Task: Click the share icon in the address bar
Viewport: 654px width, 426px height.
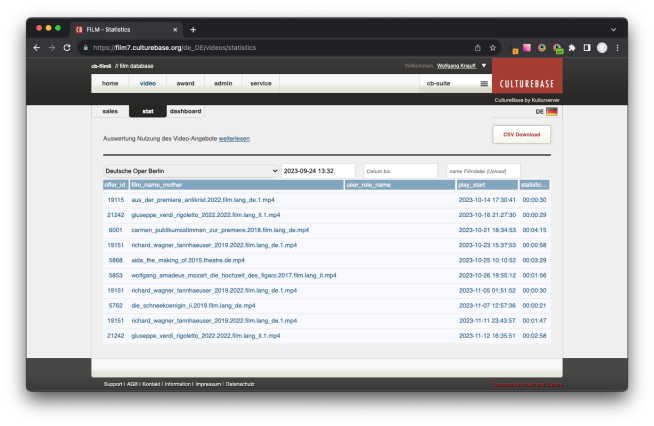Action: tap(477, 47)
